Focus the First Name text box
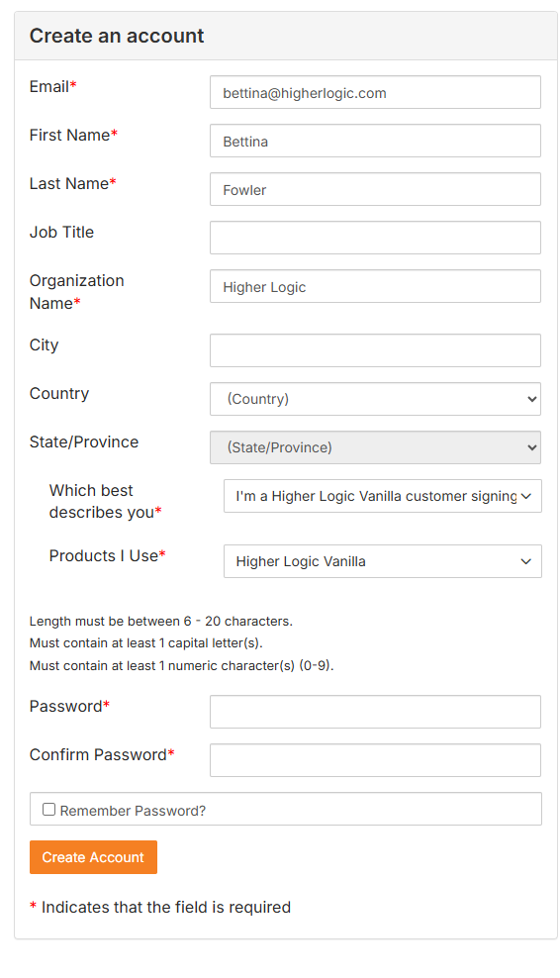This screenshot has width=560, height=978. point(375,141)
